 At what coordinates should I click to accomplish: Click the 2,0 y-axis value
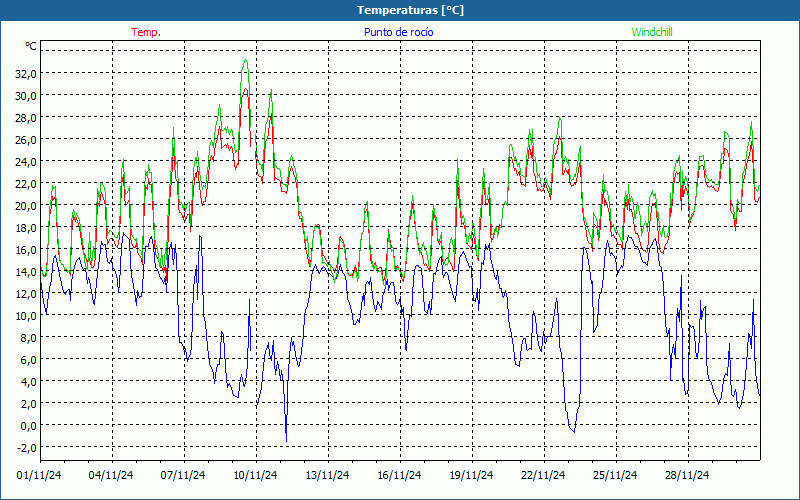coord(28,404)
